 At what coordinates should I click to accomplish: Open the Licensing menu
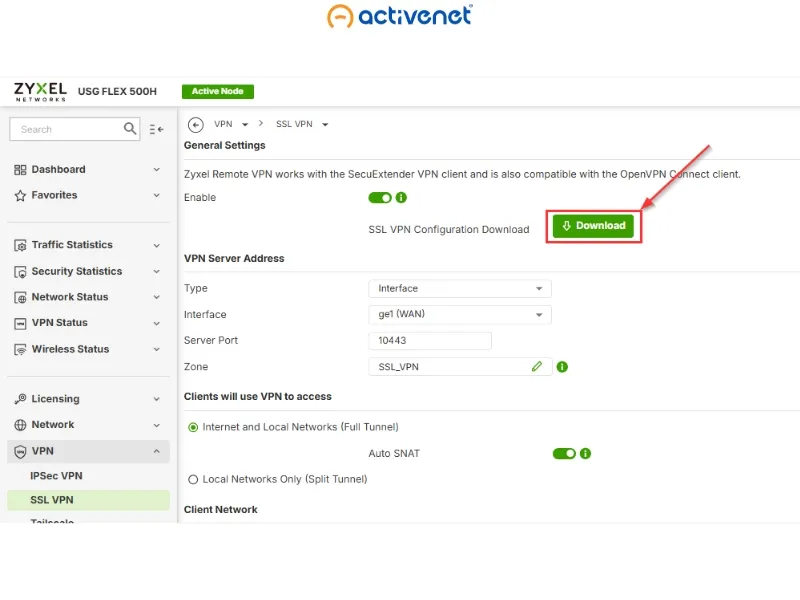coord(88,399)
